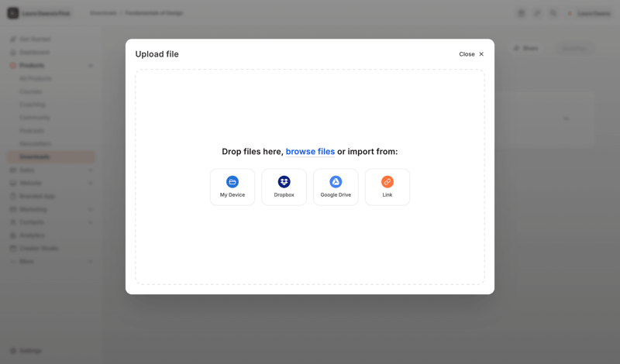Viewport: 620px width, 364px height.
Task: Choose My Device as upload source
Action: pos(232,187)
